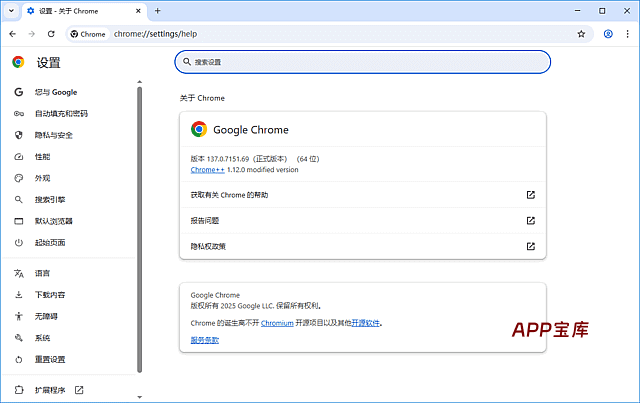Click the Chrome logo beside 设置 title
The image size is (640, 403).
click(18, 62)
